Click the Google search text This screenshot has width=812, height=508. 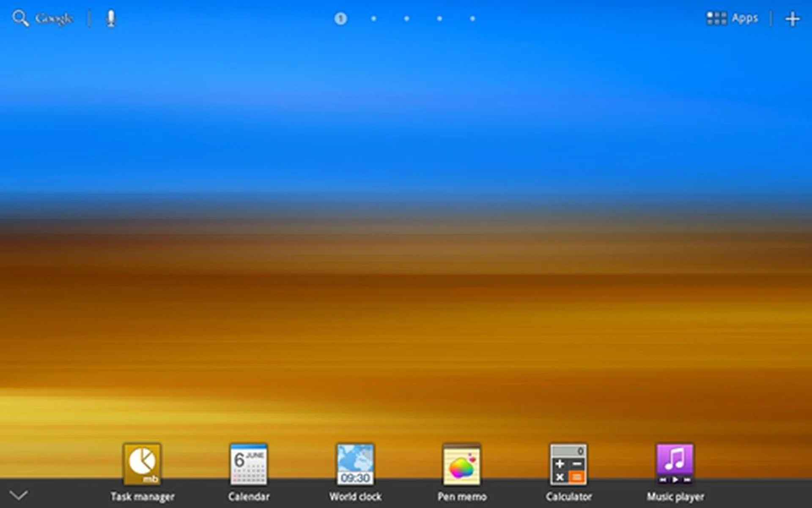[x=54, y=19]
